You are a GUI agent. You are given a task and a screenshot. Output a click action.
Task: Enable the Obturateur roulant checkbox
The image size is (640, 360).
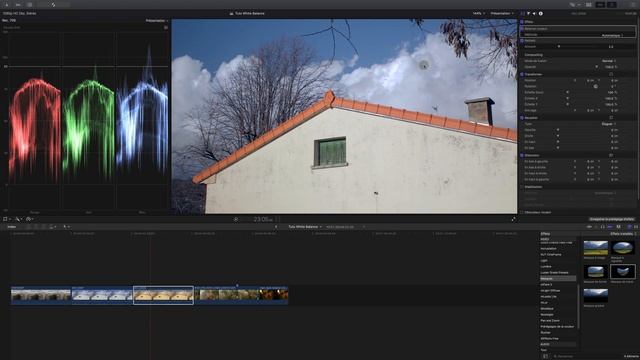tap(522, 212)
